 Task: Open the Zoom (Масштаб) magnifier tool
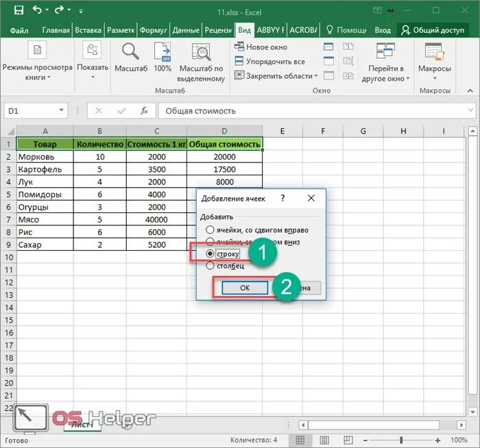[131, 51]
